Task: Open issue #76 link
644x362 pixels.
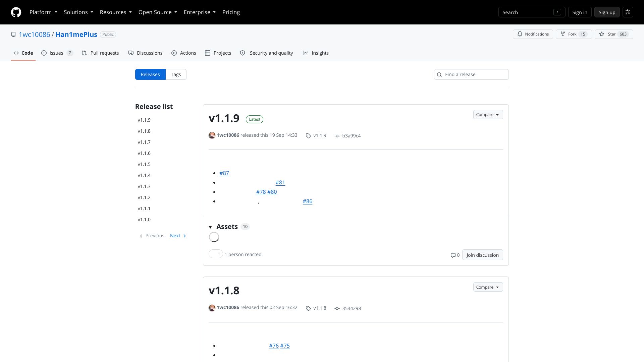Action: point(274,346)
